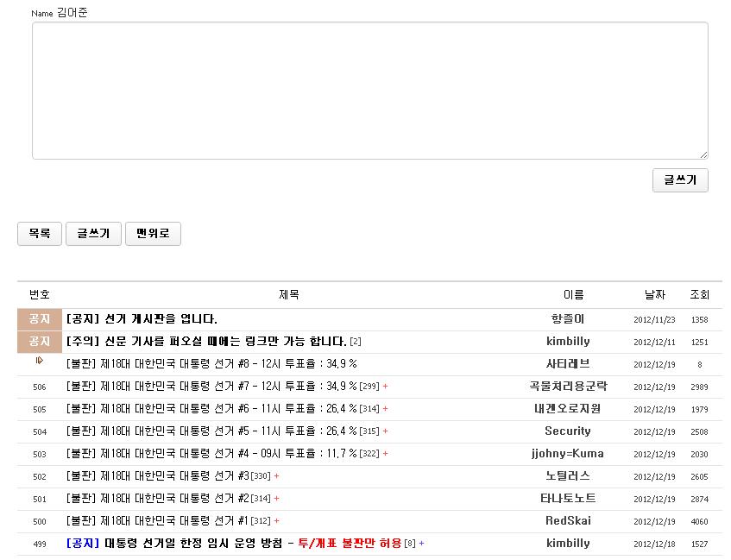Click the current-post arrow icon in row #8
The width and height of the screenshot is (731, 560).
tap(40, 361)
